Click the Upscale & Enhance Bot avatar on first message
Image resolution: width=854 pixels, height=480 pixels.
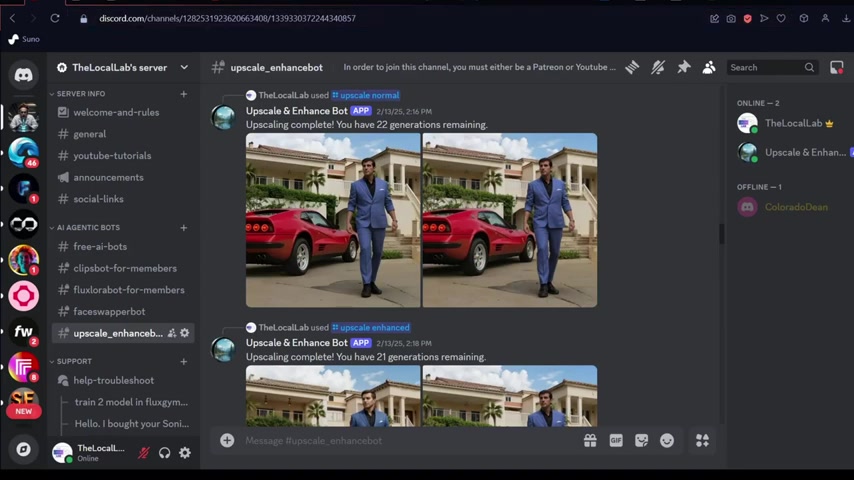pos(224,117)
